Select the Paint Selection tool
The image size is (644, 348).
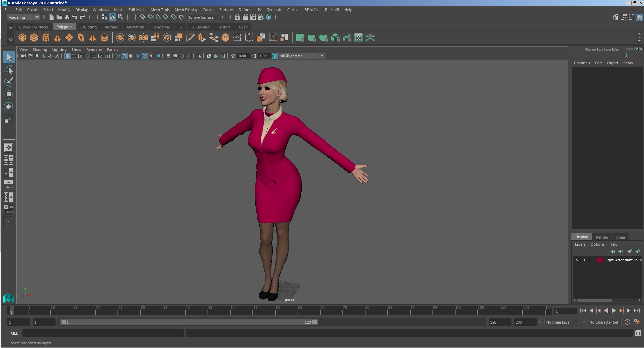(x=9, y=82)
